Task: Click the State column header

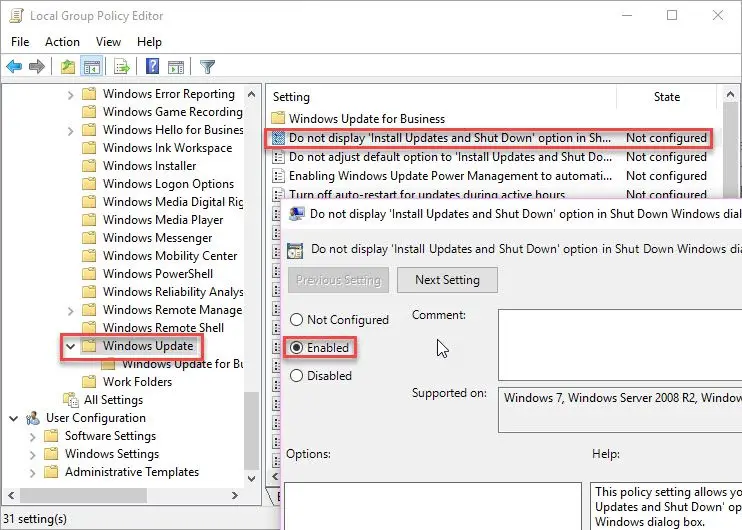Action: (x=667, y=97)
